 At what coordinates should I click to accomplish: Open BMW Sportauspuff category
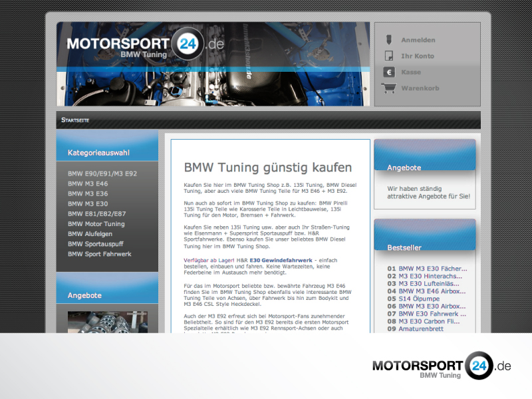[95, 244]
